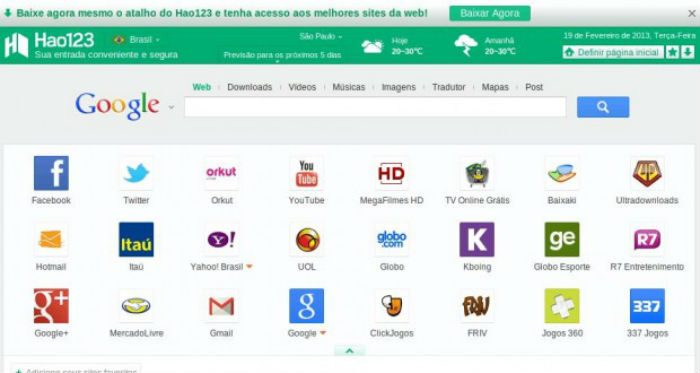Viewport: 700px width, 373px height.
Task: Click the date text 19 de Fevereiro de 2013
Action: [629, 35]
